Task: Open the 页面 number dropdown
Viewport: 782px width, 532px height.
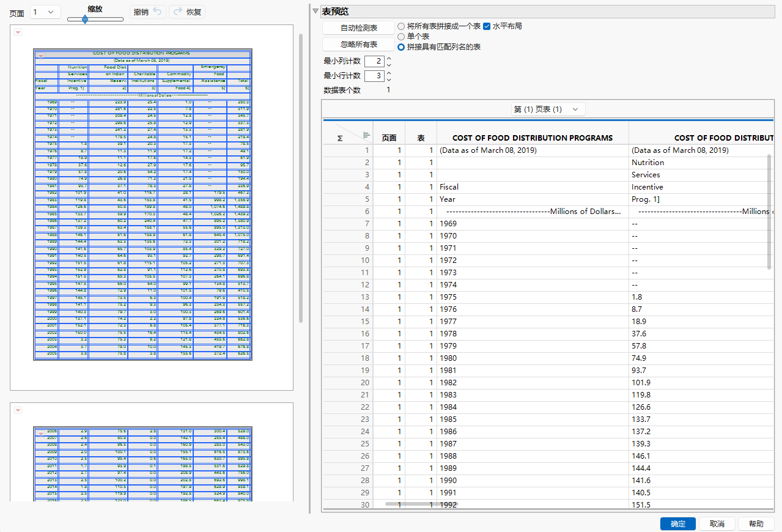Action: [x=45, y=12]
